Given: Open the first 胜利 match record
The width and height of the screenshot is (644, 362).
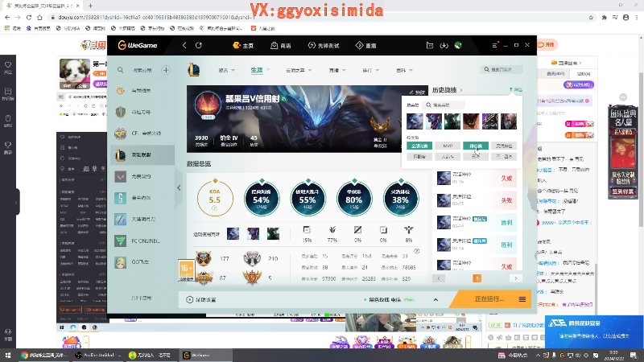Looking at the screenshot, I should (475, 223).
